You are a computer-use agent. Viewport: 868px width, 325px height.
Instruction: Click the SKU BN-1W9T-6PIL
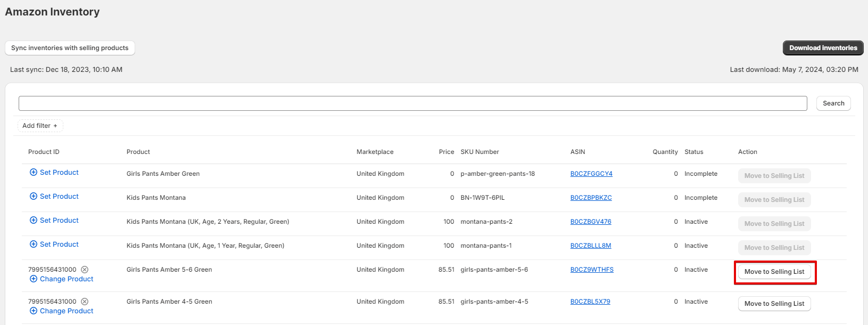483,198
